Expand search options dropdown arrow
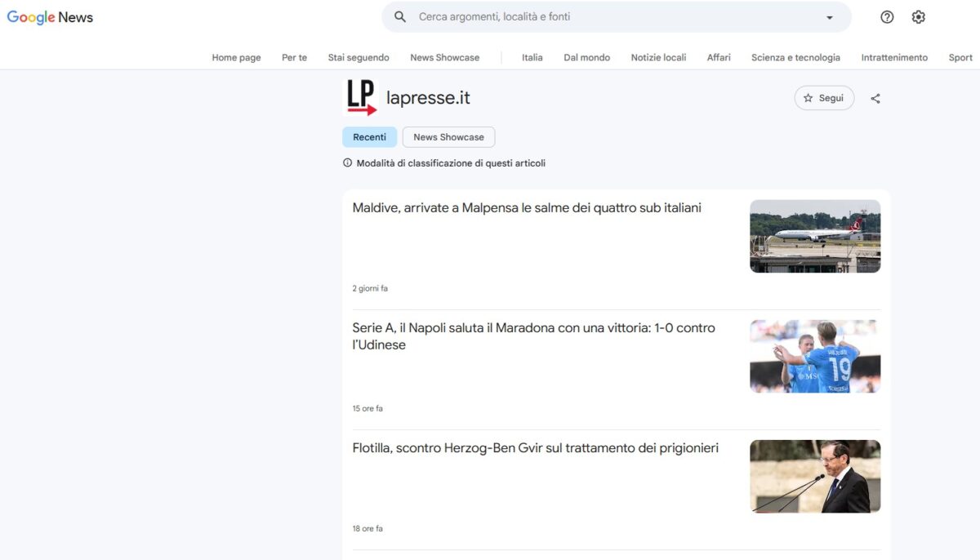The width and height of the screenshot is (980, 560). pos(830,17)
